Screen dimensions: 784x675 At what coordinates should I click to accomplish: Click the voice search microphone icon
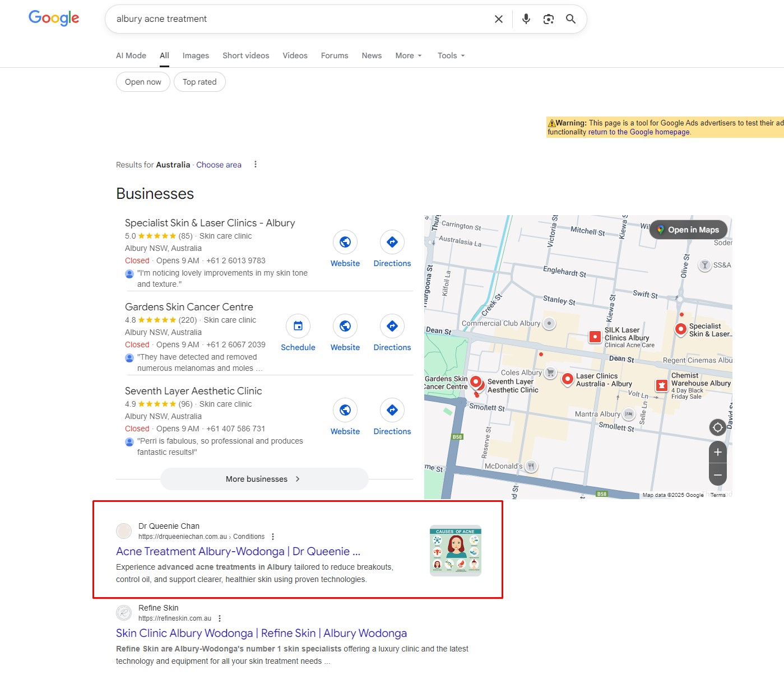[x=526, y=19]
